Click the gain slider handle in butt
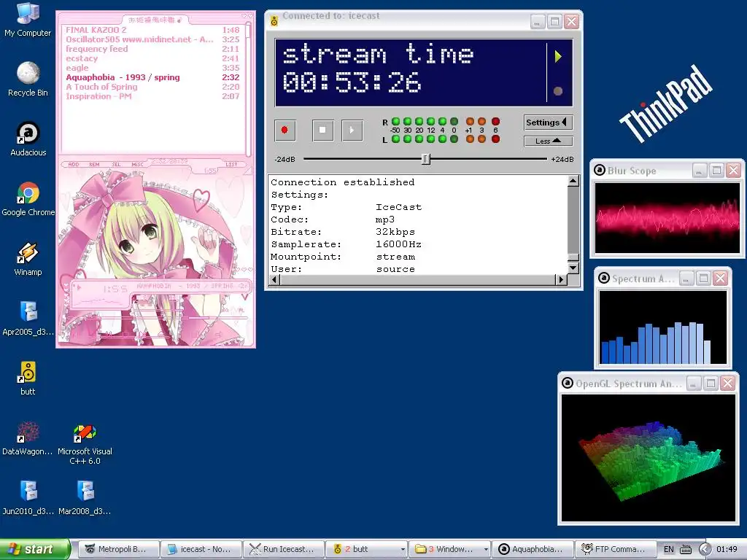This screenshot has width=747, height=560. click(x=426, y=159)
